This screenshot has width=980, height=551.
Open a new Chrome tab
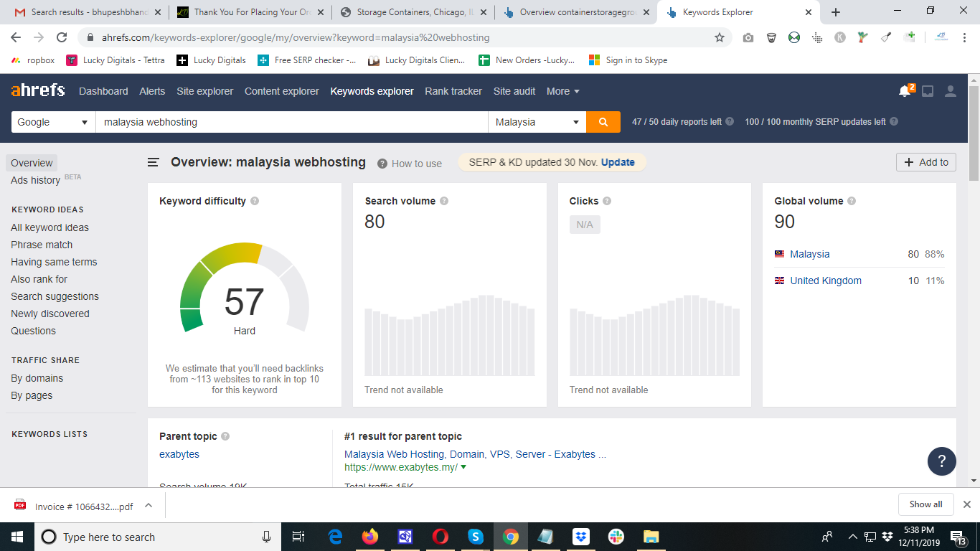[x=836, y=12]
